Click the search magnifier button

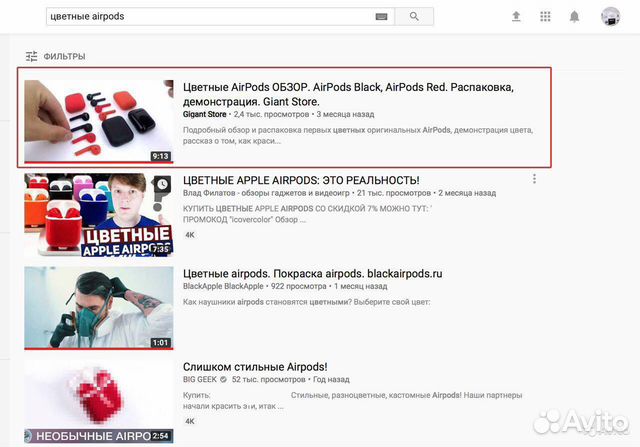tap(414, 16)
